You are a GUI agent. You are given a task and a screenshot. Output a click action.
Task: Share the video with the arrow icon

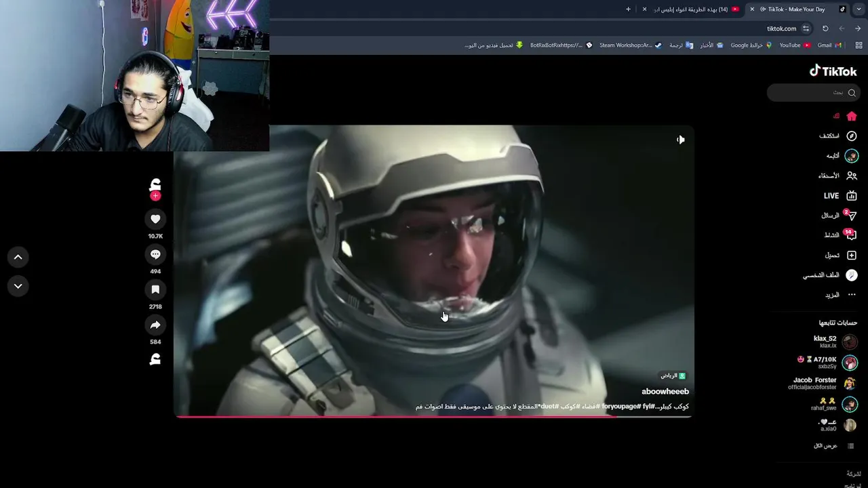[155, 325]
